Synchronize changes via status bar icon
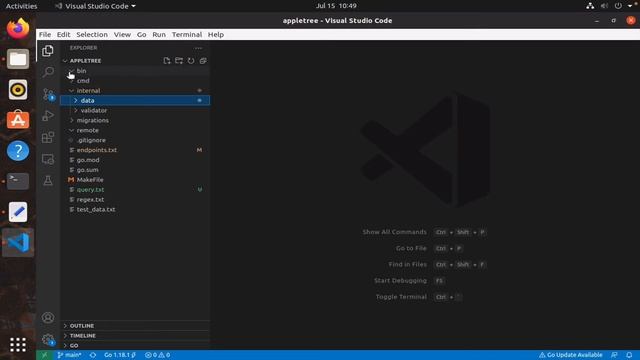 point(93,355)
